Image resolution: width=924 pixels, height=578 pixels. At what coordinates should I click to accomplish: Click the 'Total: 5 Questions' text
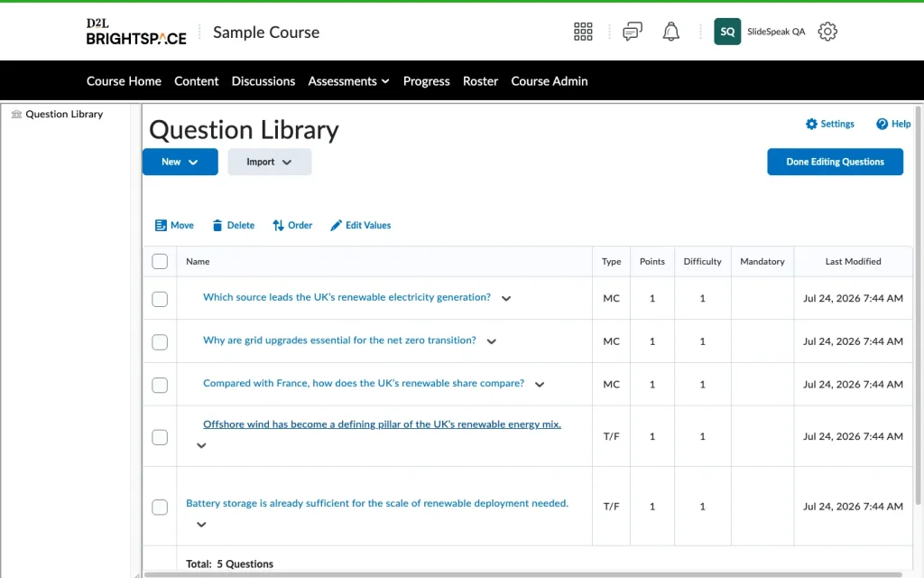[230, 564]
